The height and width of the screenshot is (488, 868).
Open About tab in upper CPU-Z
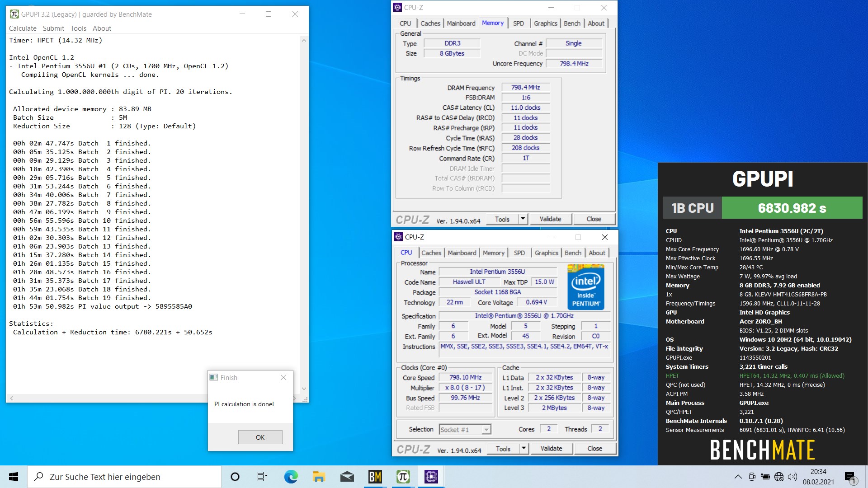pos(596,23)
